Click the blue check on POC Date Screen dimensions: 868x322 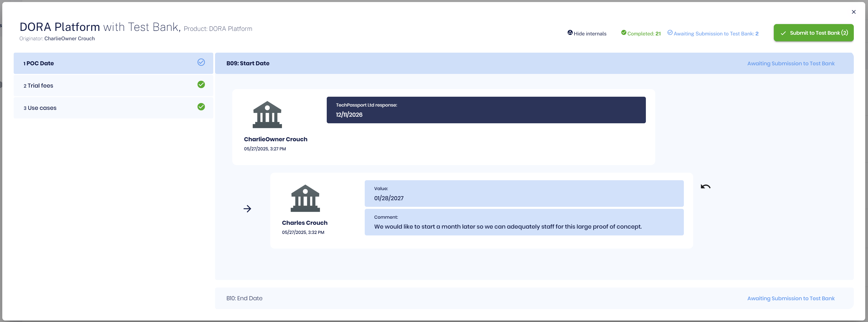click(x=201, y=62)
